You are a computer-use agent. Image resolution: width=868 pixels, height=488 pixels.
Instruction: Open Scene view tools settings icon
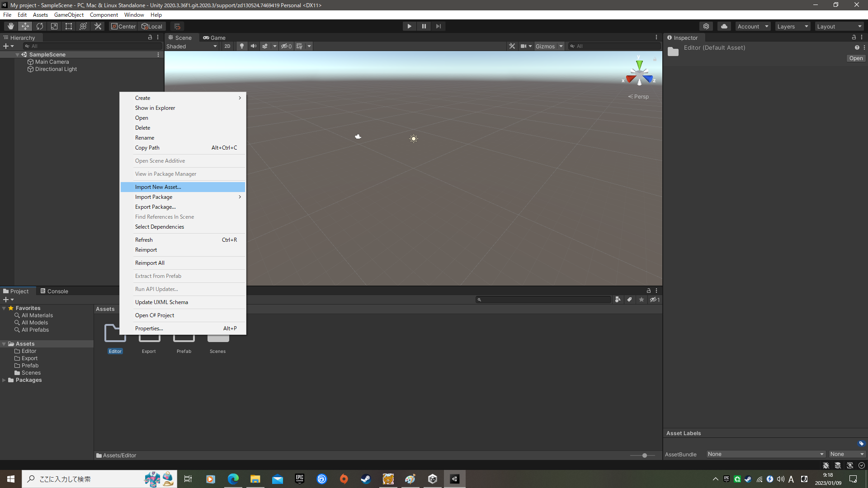pyautogui.click(x=512, y=46)
